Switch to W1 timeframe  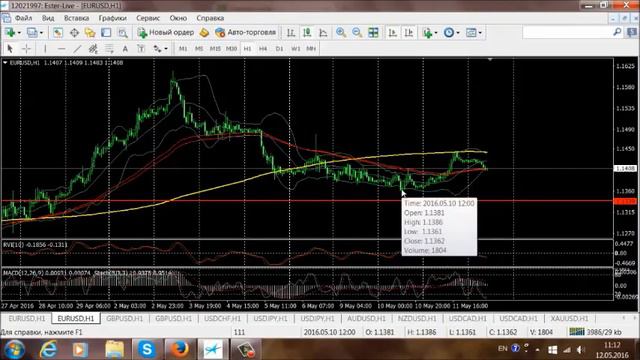click(x=296, y=49)
